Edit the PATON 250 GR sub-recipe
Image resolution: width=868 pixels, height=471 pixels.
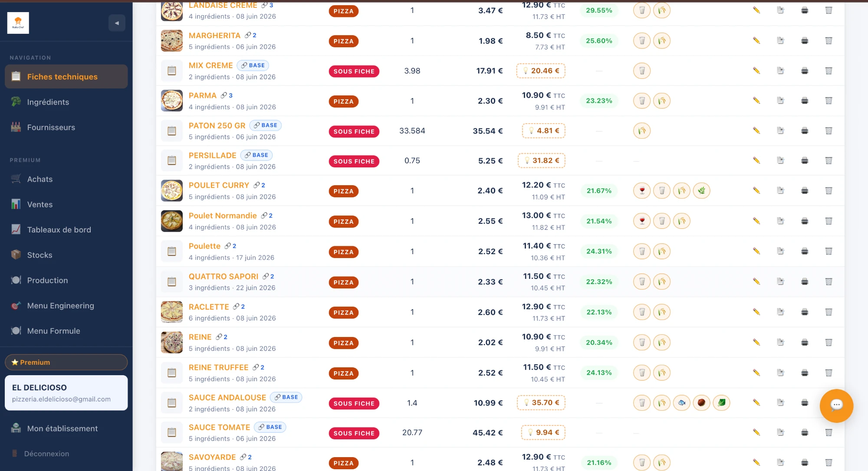click(x=756, y=131)
